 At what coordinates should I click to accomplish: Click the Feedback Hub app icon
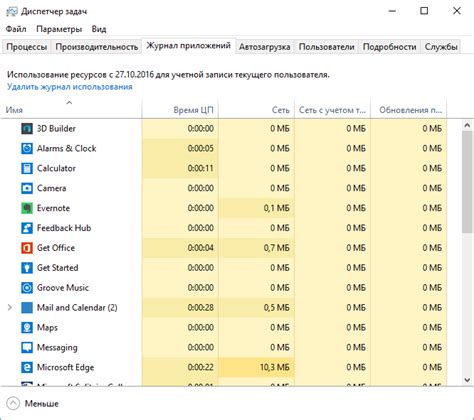click(x=27, y=228)
